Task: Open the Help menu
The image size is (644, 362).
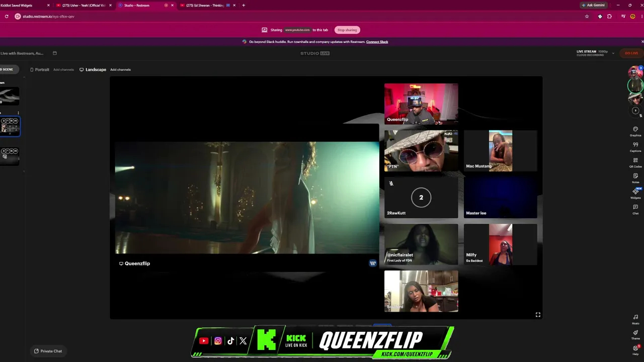Action: pyautogui.click(x=635, y=350)
